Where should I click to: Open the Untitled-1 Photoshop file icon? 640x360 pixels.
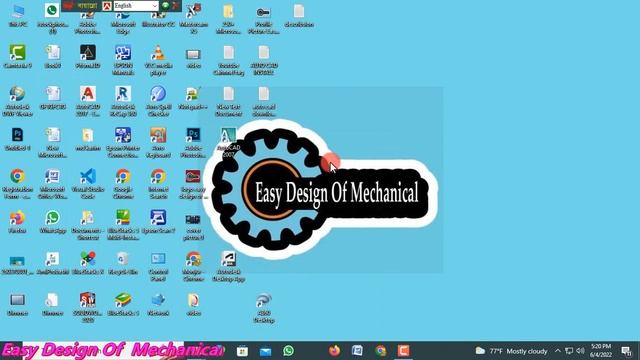pos(18,139)
